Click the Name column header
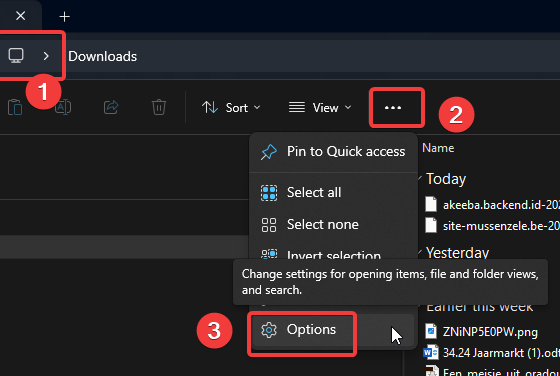 click(x=438, y=148)
